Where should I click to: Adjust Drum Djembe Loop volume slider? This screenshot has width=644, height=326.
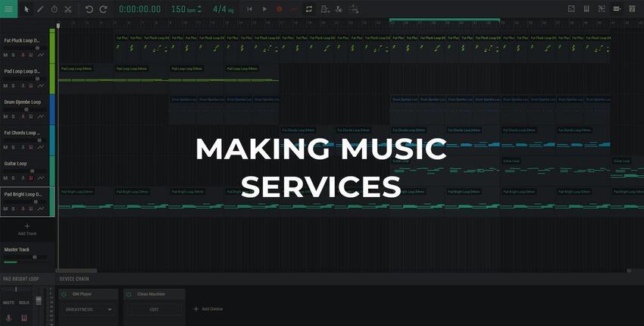[25, 109]
